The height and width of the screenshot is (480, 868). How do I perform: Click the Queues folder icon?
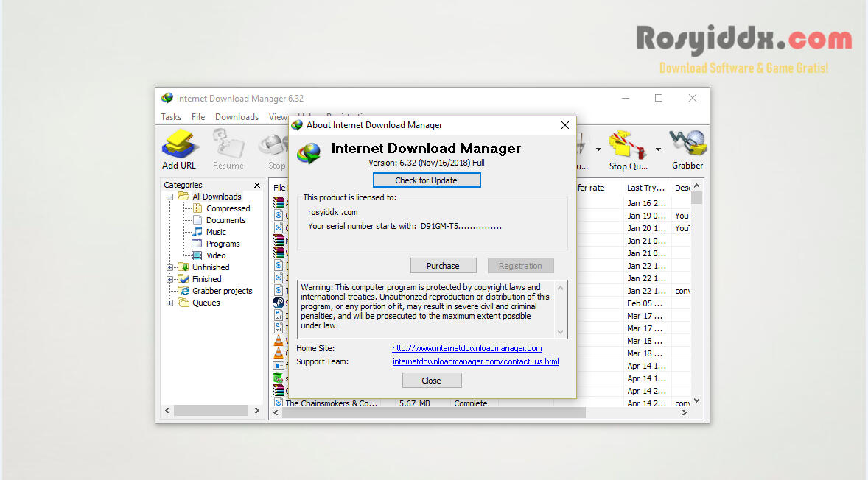point(183,303)
